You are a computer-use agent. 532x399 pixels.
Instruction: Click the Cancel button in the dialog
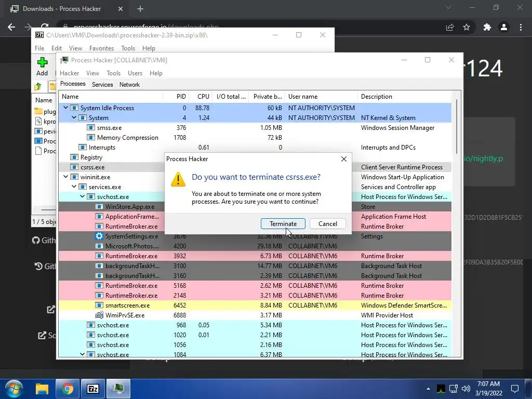[328, 223]
